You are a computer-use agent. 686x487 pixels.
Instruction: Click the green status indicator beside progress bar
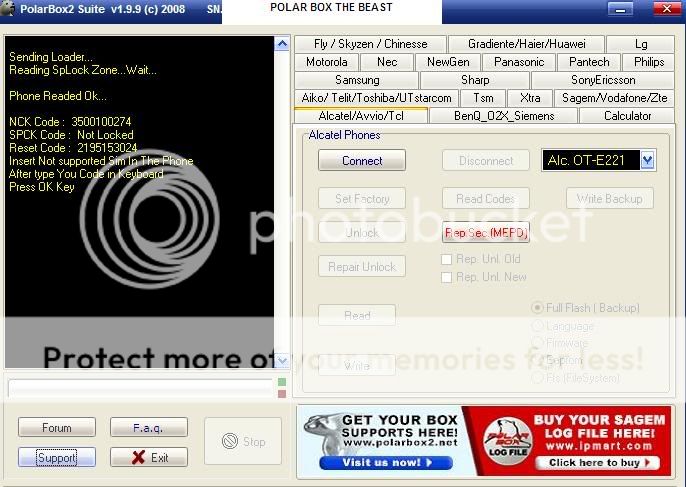282,382
